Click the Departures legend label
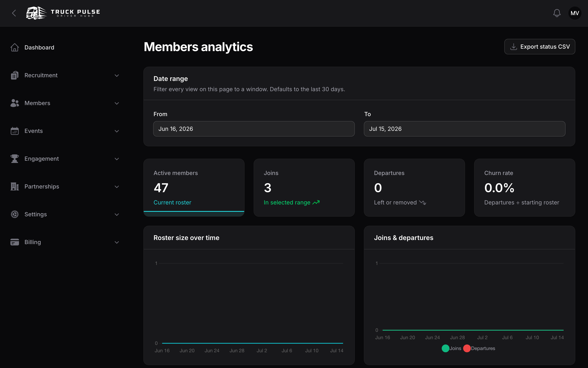 (x=483, y=348)
